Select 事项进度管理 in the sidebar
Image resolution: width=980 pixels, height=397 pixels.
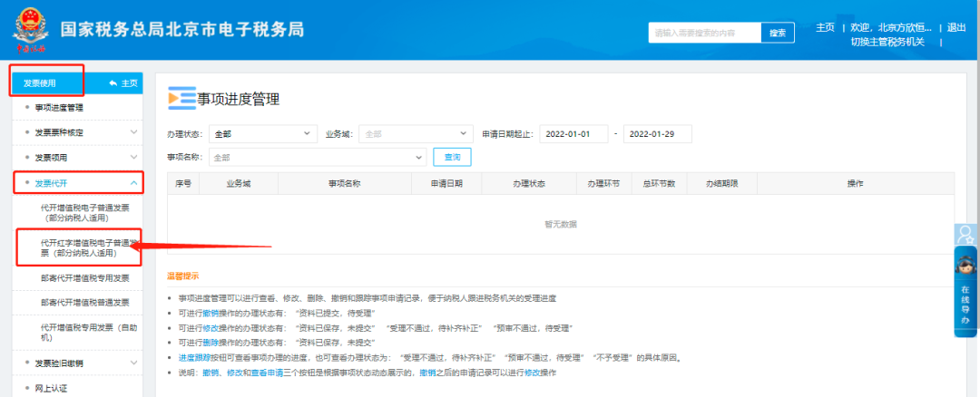coord(59,107)
